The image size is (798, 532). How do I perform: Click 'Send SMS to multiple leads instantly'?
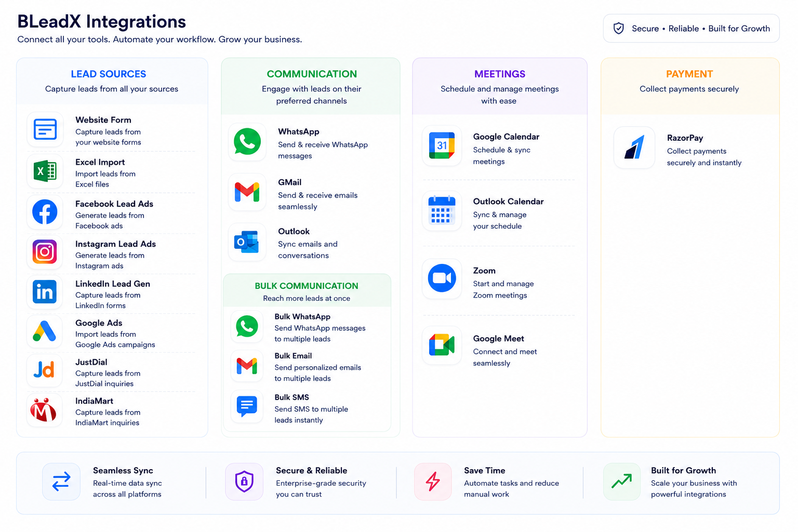pos(311,415)
